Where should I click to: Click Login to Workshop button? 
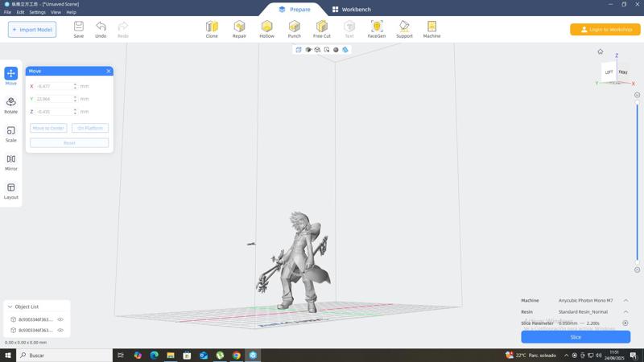tap(605, 30)
